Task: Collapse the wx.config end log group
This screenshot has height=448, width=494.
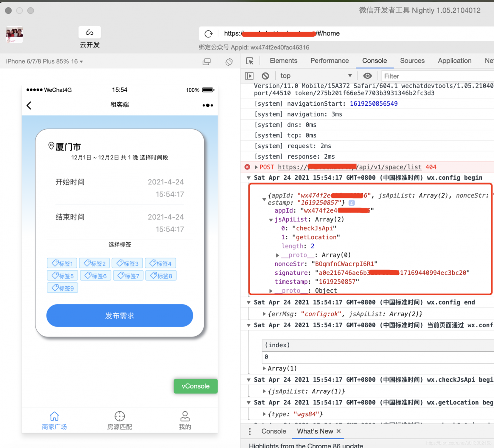Action: pos(249,303)
